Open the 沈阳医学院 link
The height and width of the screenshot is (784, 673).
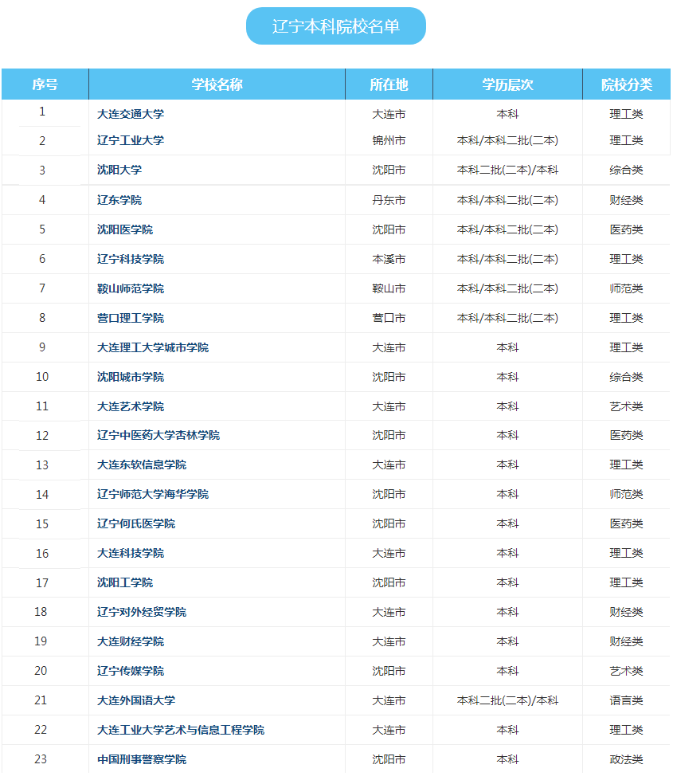(x=125, y=229)
